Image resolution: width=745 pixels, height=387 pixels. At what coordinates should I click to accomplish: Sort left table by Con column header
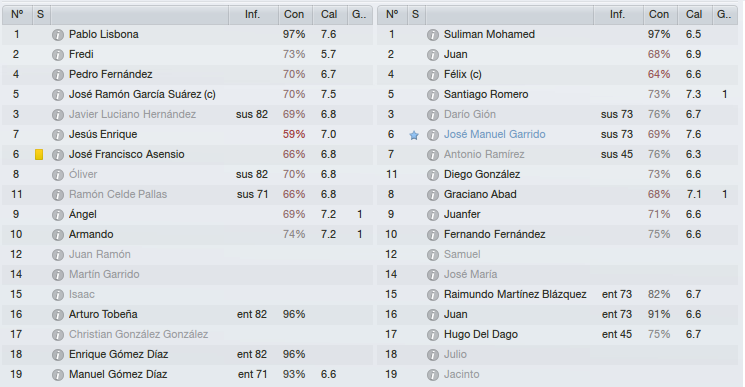296,15
